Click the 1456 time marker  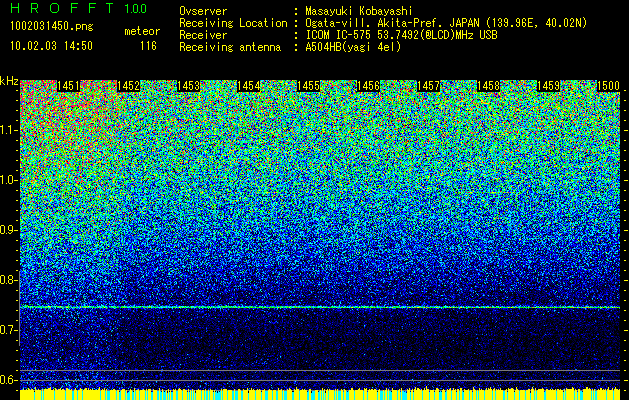pyautogui.click(x=368, y=86)
